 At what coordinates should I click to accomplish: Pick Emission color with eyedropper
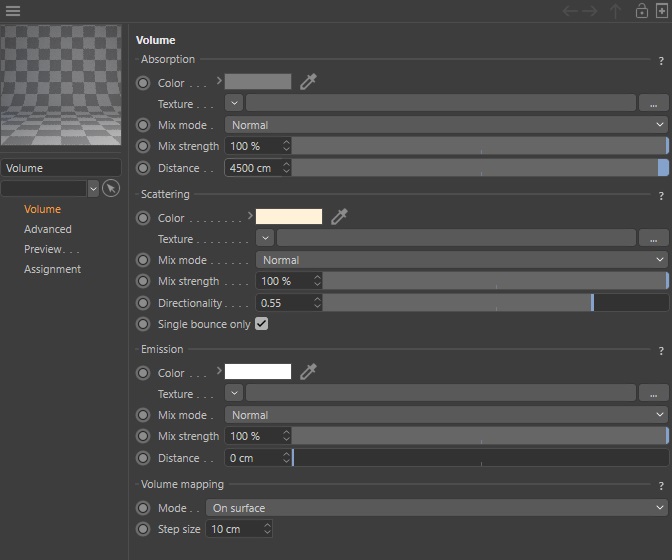[308, 371]
